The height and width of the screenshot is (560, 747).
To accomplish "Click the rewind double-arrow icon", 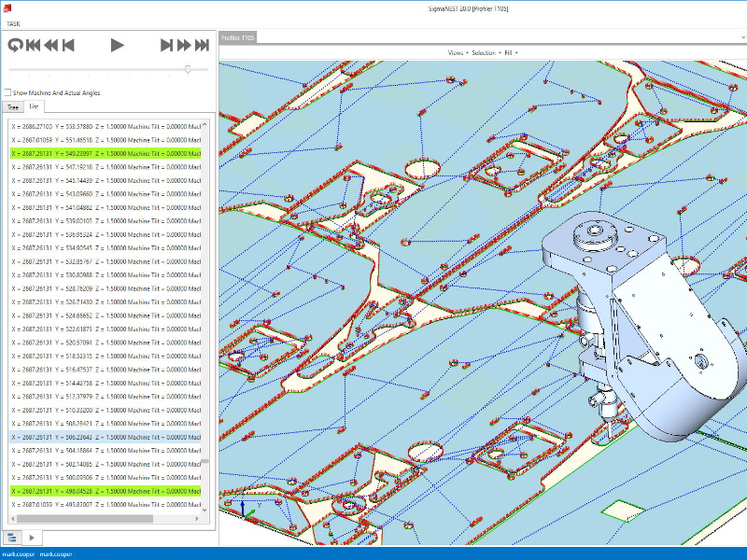I will 51,45.
